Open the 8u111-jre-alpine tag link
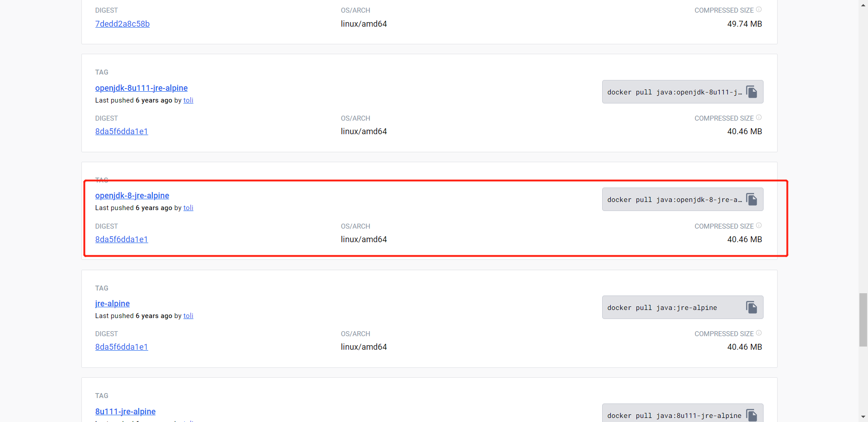 (x=125, y=412)
